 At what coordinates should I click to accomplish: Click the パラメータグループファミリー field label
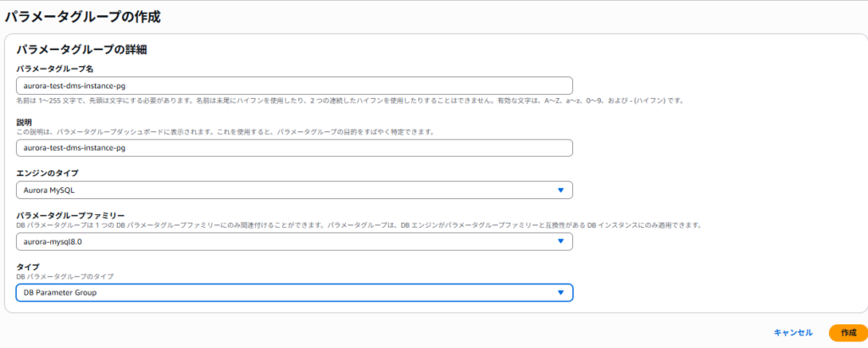pos(70,215)
